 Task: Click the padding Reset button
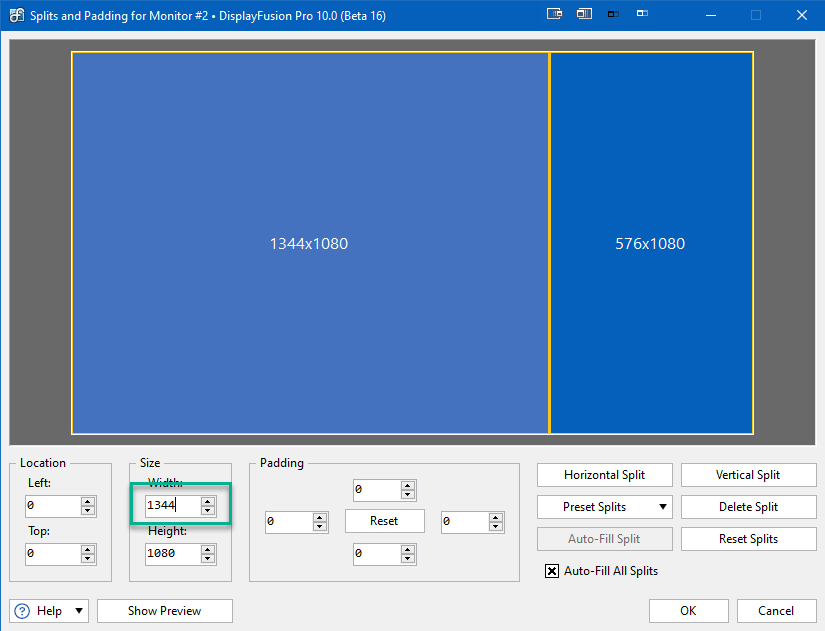385,521
